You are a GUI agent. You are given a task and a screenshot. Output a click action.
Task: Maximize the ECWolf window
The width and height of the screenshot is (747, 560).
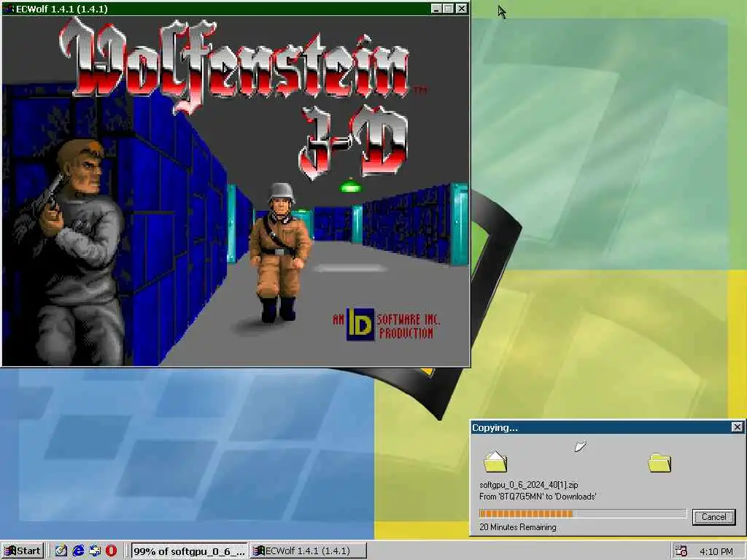click(x=449, y=9)
